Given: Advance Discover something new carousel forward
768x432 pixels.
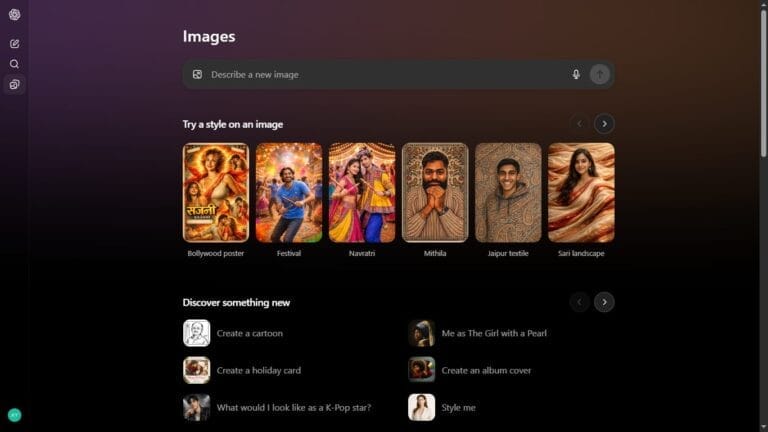Looking at the screenshot, I should click(x=604, y=302).
